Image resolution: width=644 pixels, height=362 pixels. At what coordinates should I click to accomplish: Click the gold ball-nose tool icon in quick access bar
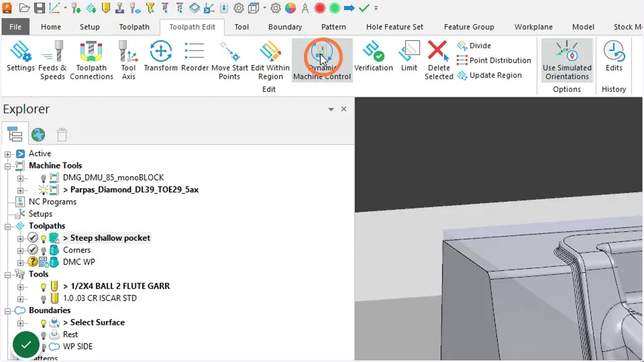tap(106, 8)
